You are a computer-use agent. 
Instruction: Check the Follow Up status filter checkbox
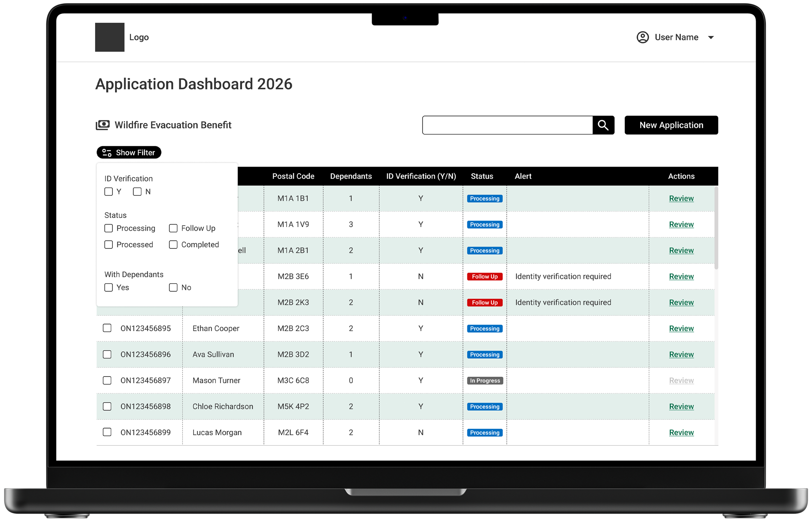tap(173, 228)
